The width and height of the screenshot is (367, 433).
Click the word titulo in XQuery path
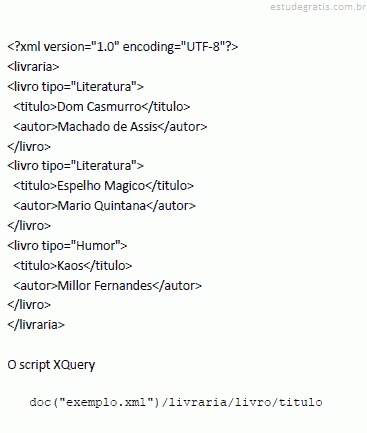301,402
